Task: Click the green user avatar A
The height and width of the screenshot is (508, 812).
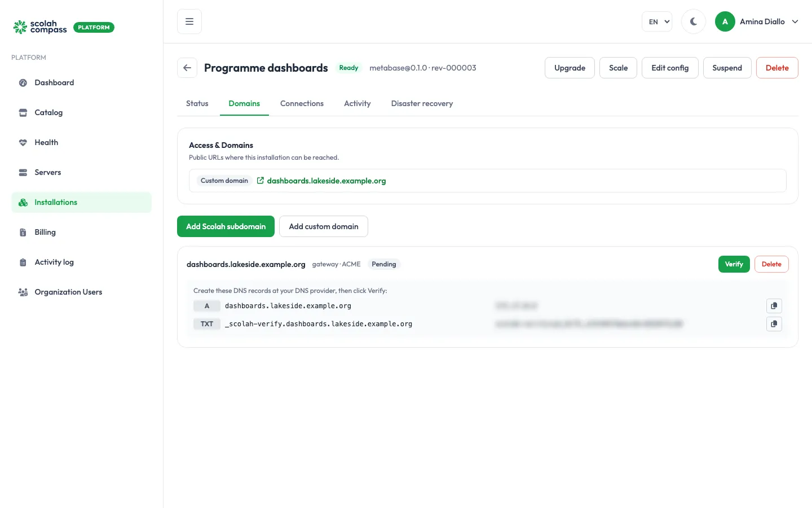Action: (x=725, y=21)
